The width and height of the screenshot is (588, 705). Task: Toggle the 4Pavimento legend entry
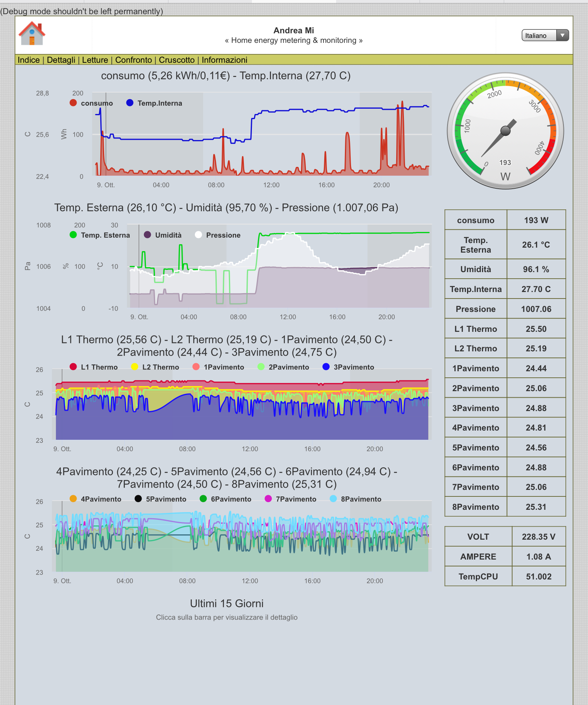coord(95,499)
